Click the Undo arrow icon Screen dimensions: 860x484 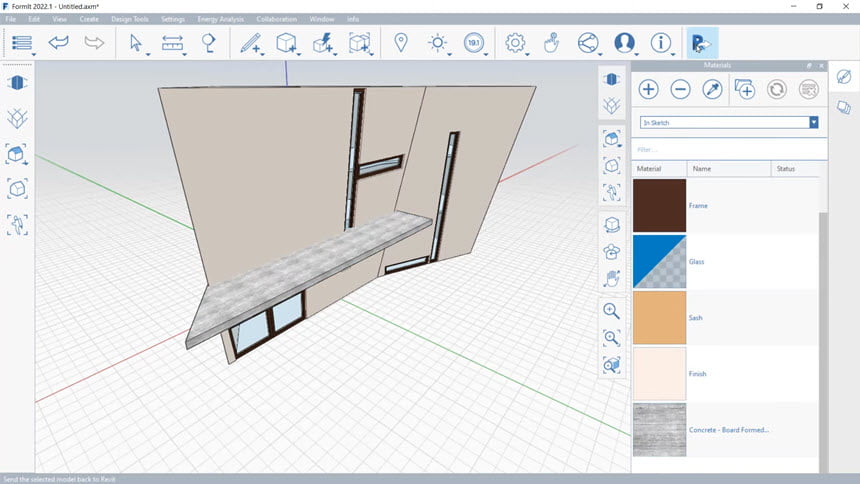pyautogui.click(x=58, y=42)
